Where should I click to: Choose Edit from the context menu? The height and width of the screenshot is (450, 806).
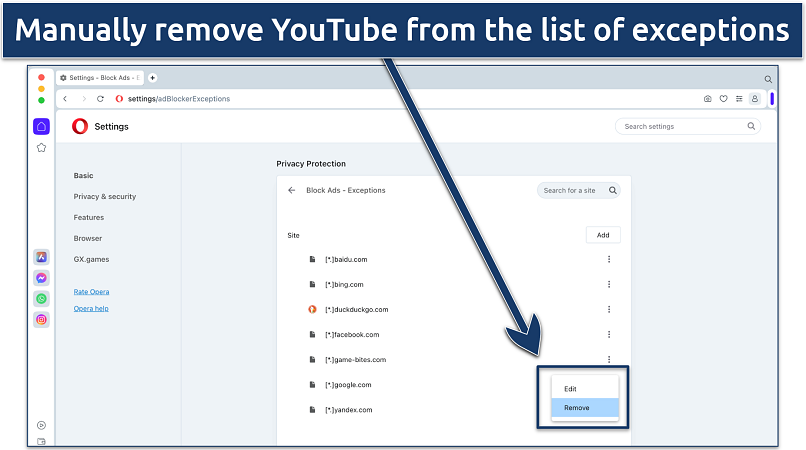tap(585, 389)
